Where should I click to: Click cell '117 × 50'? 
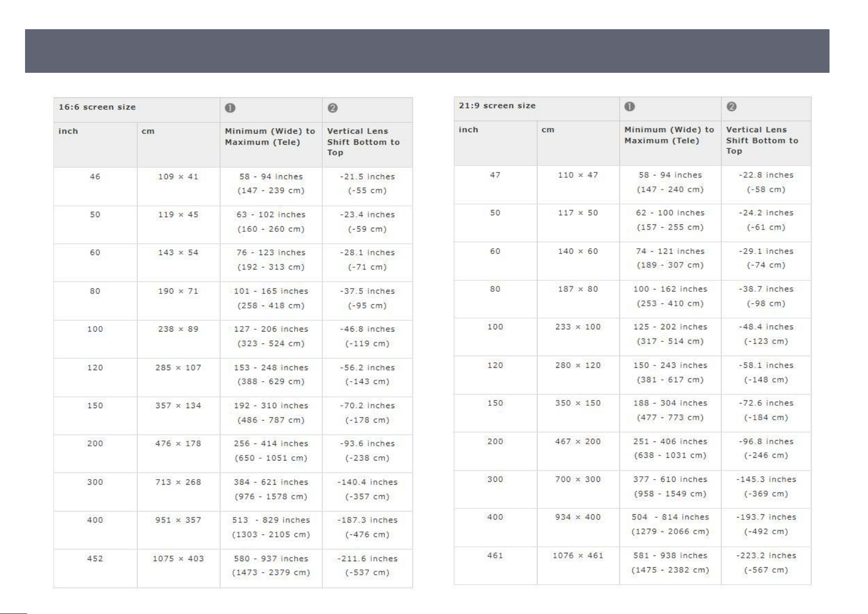(x=578, y=213)
